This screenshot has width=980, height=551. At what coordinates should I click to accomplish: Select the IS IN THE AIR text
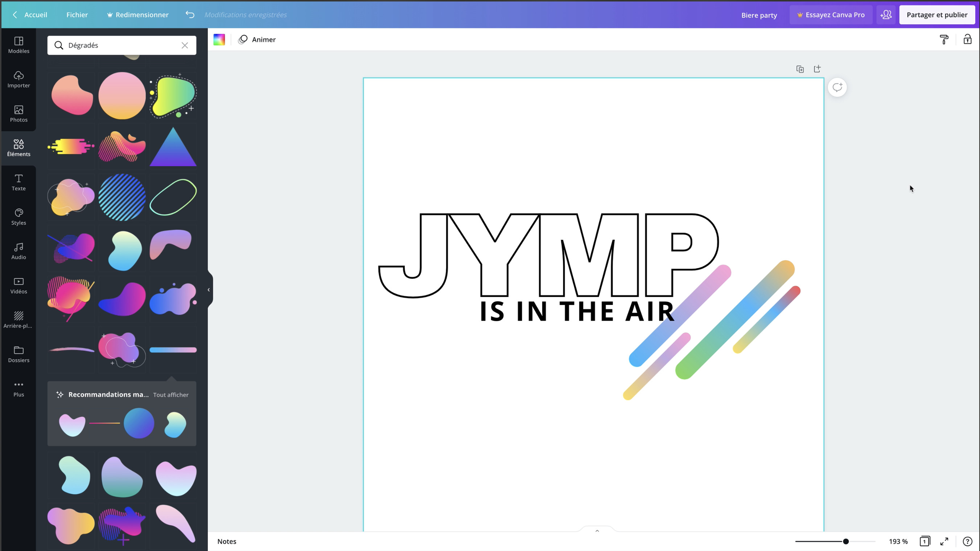(577, 311)
